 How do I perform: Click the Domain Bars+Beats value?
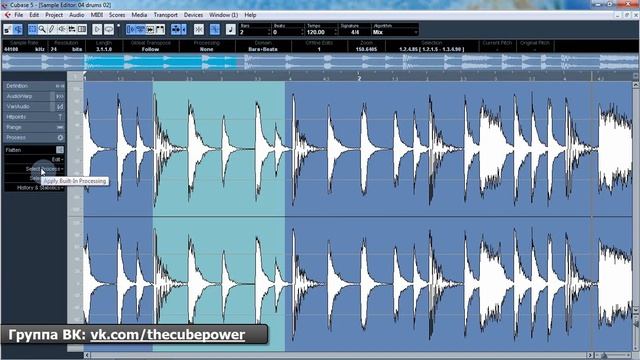coord(263,49)
